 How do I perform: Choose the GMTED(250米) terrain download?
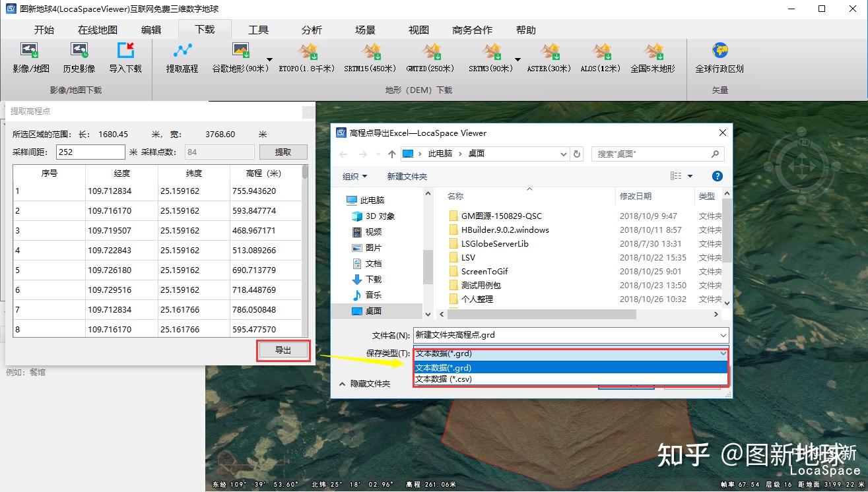430,57
